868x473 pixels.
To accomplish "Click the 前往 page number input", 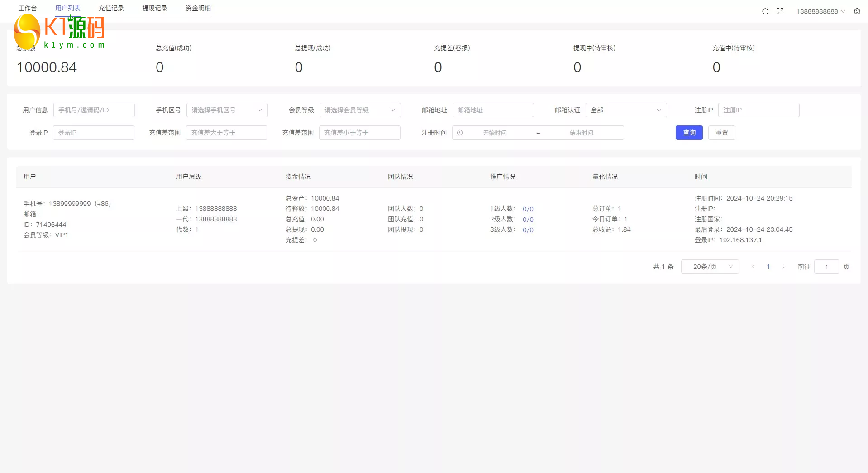I will point(827,267).
